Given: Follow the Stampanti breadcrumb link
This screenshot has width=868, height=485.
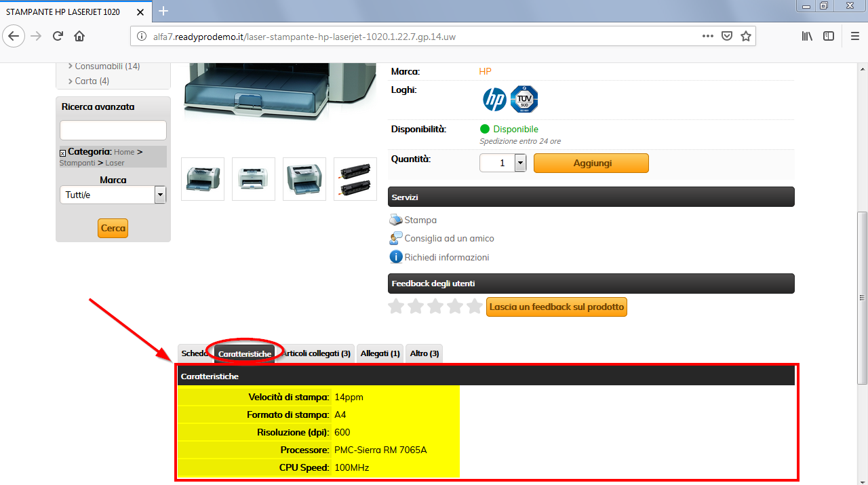Looking at the screenshot, I should pyautogui.click(x=77, y=163).
